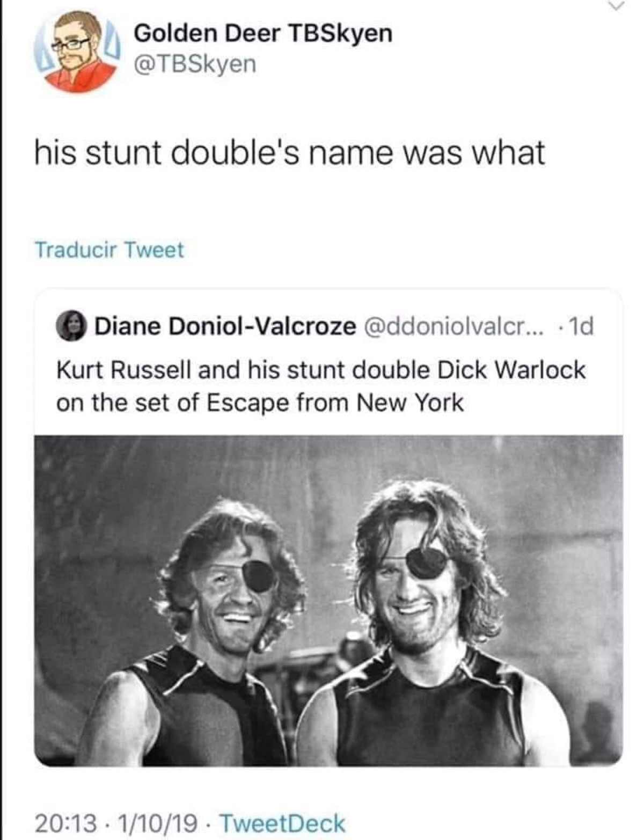Screen dimensions: 644x840
Task: Open the Diane Doniol-Valcroze profile name
Action: tap(225, 326)
